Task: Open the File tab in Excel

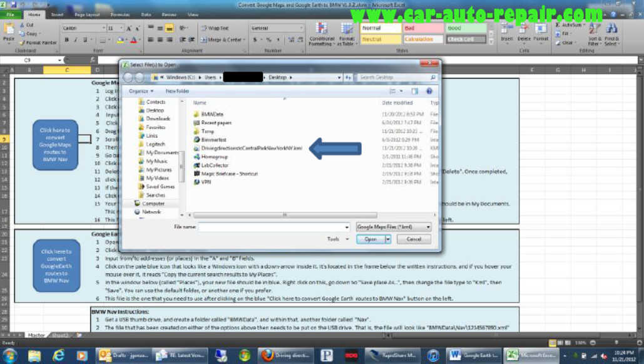Action: coord(10,14)
